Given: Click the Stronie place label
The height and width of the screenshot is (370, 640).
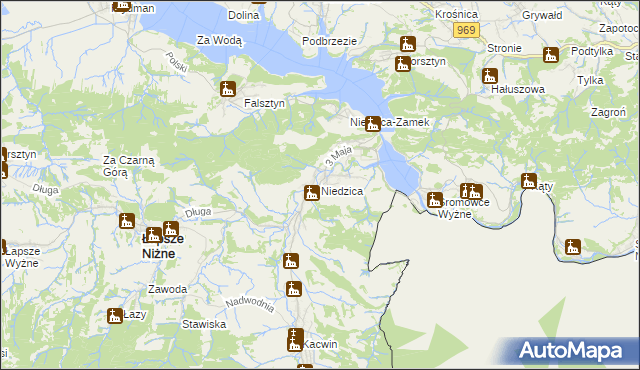Looking at the screenshot, I should pos(504,48).
